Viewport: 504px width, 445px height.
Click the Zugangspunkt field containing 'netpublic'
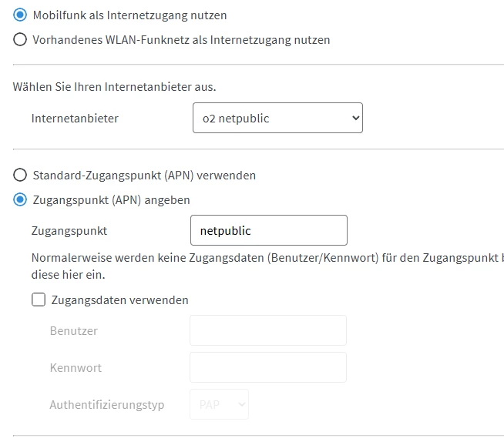tap(268, 230)
